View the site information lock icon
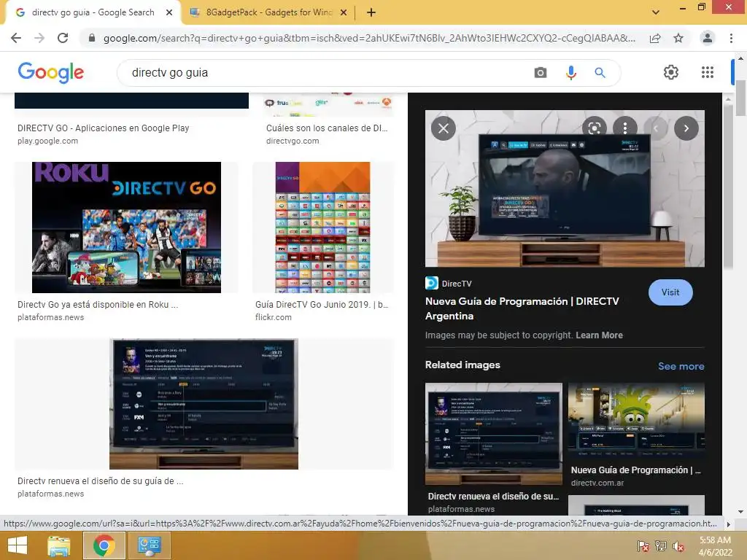747x560 pixels. [92, 38]
